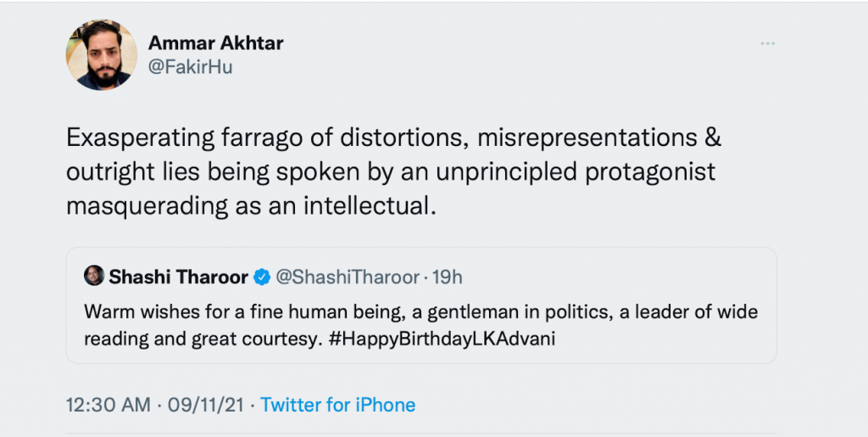Click Ammar Akhtar's profile picture

click(101, 55)
